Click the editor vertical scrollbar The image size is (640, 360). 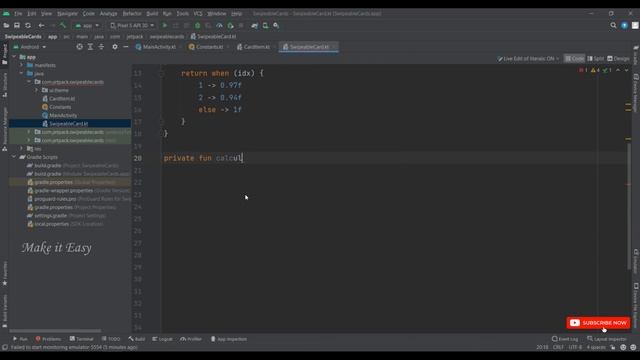628,208
